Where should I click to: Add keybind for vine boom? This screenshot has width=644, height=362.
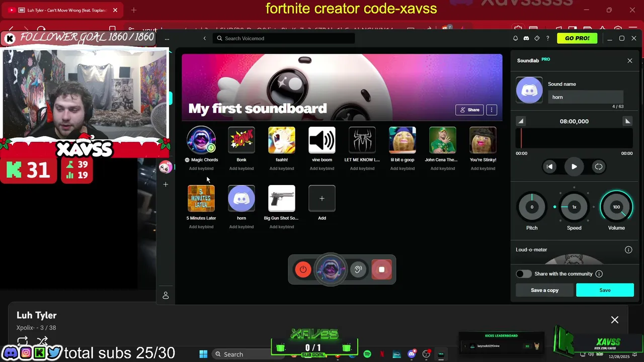[322, 168]
